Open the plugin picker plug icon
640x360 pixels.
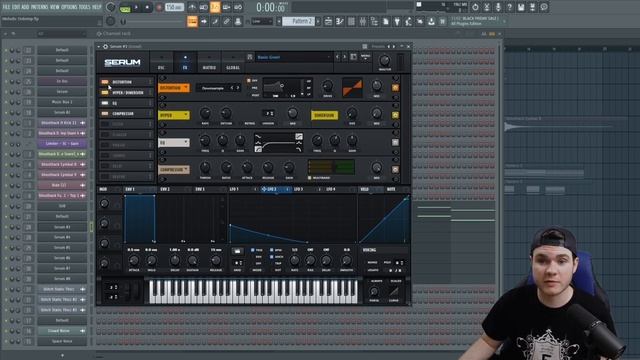397,22
